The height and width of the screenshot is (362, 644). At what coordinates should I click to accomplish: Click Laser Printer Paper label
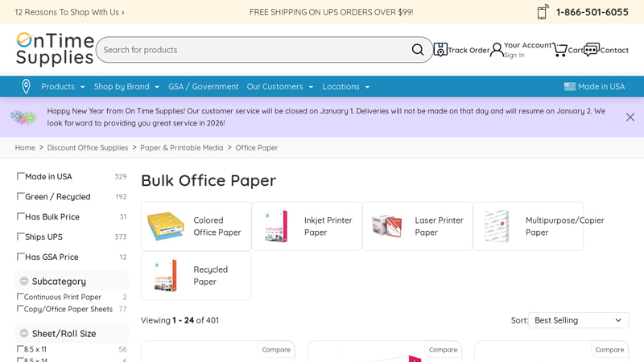(439, 226)
